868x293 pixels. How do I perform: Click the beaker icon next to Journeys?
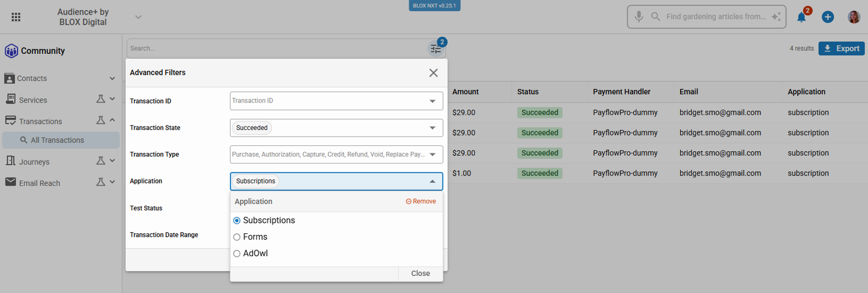point(101,161)
